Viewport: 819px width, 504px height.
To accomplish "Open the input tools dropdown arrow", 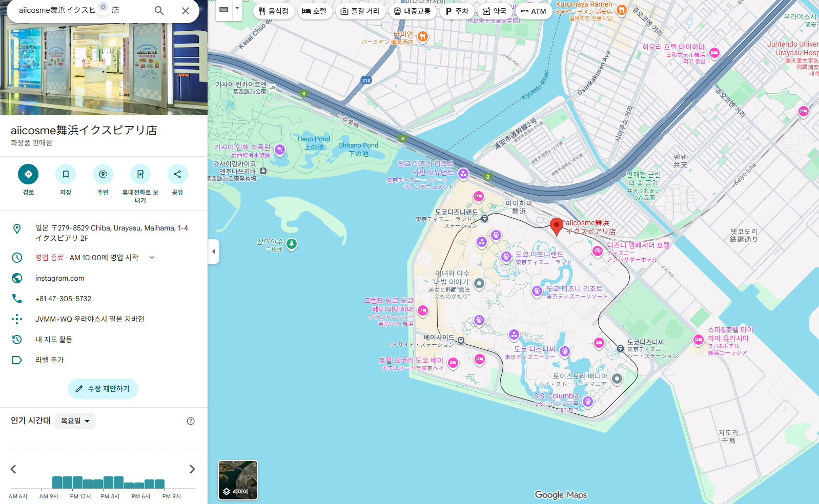I will [237, 9].
